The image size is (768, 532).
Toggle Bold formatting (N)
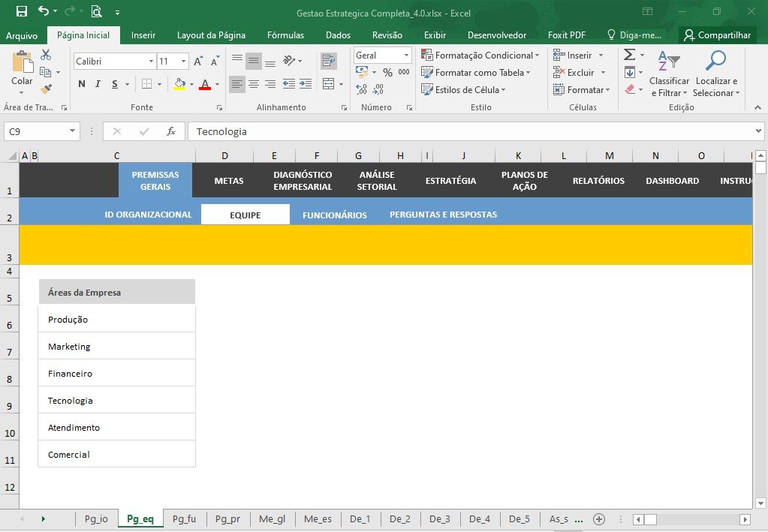coord(81,84)
